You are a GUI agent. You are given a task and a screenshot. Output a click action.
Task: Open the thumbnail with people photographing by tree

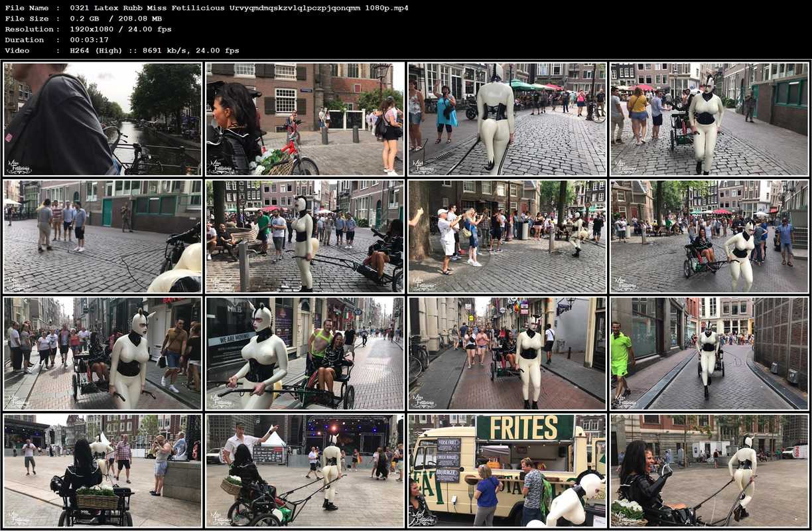point(507,236)
